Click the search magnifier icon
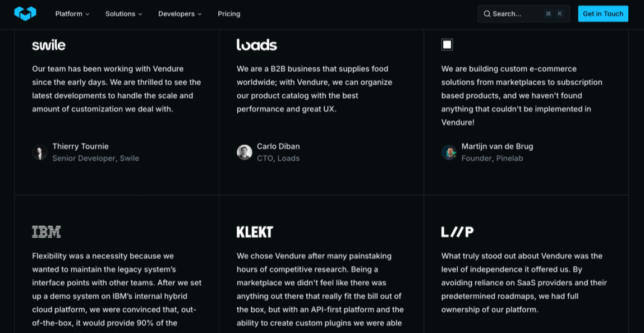644x333 pixels. pyautogui.click(x=487, y=14)
